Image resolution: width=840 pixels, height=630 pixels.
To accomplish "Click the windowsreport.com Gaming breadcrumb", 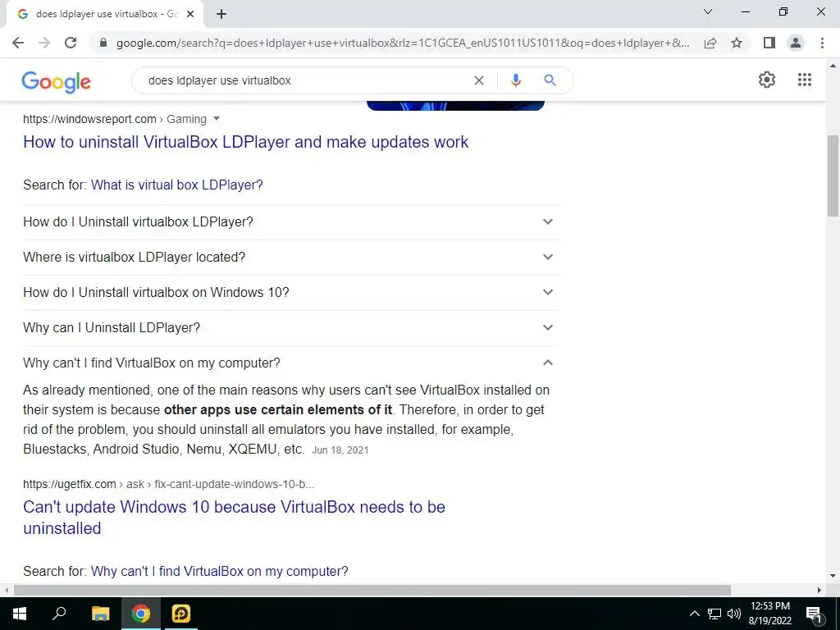I will coord(115,119).
